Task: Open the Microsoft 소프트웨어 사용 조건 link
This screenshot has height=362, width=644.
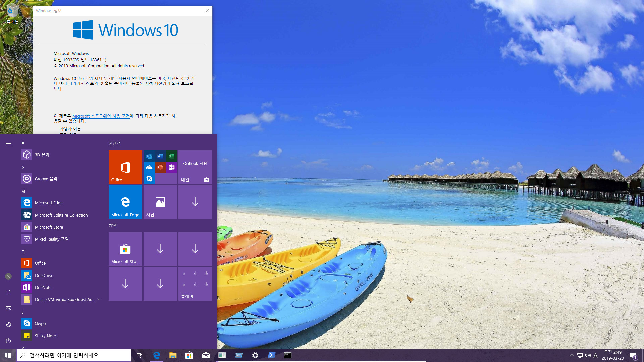Action: coord(101,116)
